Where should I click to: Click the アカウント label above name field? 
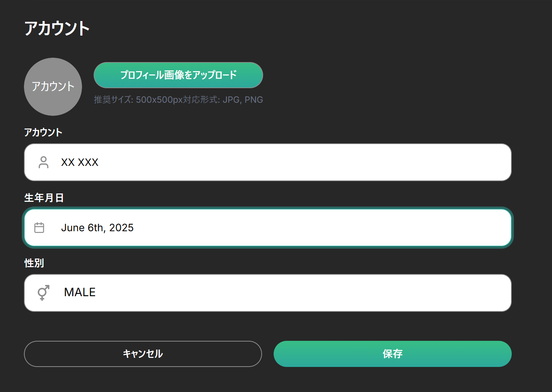43,132
